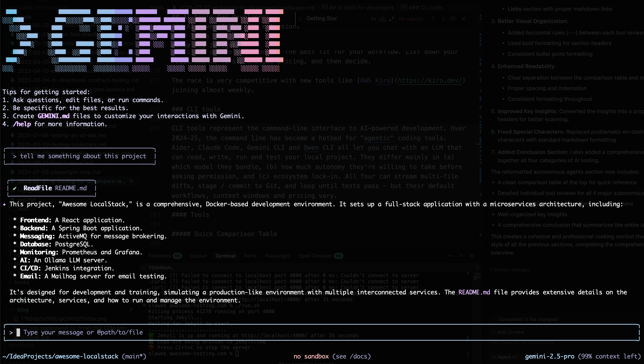
Task: Expand the books folder in the explorer tree
Action: tap(19, 282)
